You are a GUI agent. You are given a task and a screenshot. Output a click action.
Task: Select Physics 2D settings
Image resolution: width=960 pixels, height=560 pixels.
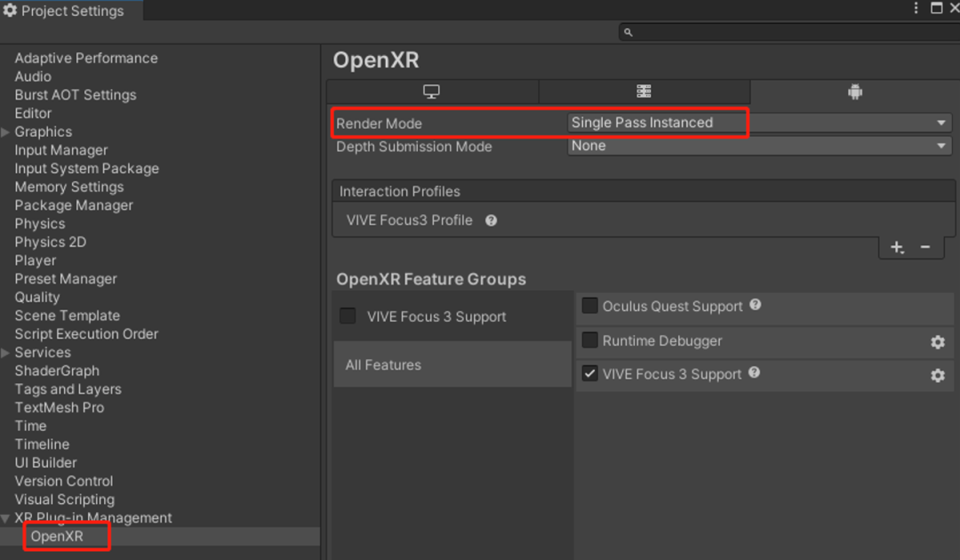50,242
